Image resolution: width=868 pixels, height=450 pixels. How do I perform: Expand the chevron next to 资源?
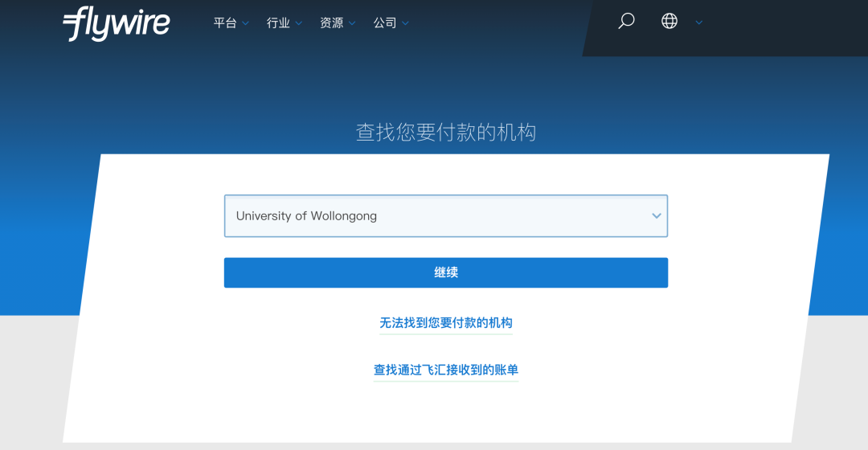coord(351,23)
